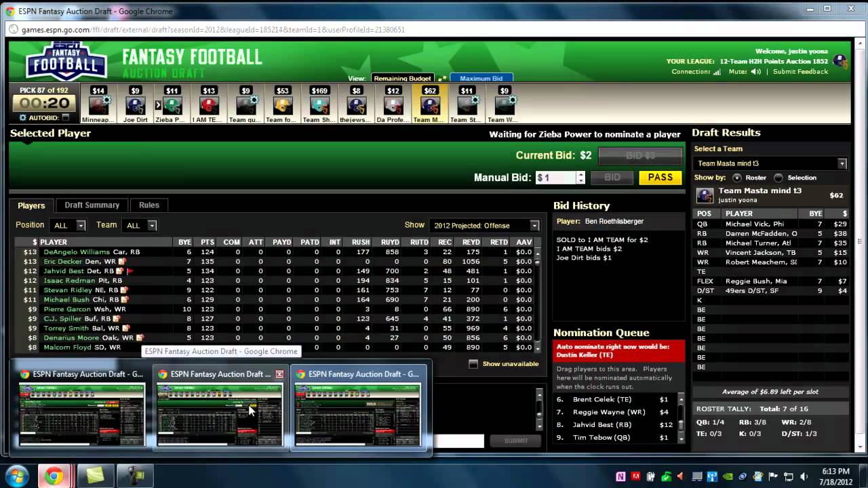Select the Roster radio button
This screenshot has height=488, width=868.
pos(737,178)
